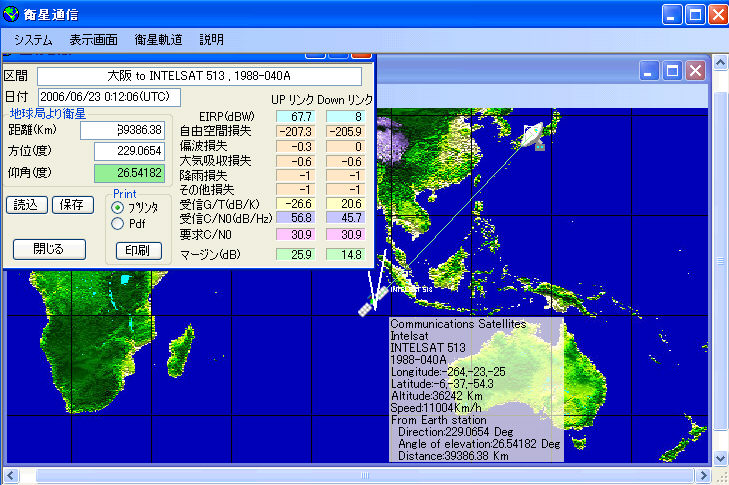Open the 説明 menu
729x485 pixels.
click(212, 40)
